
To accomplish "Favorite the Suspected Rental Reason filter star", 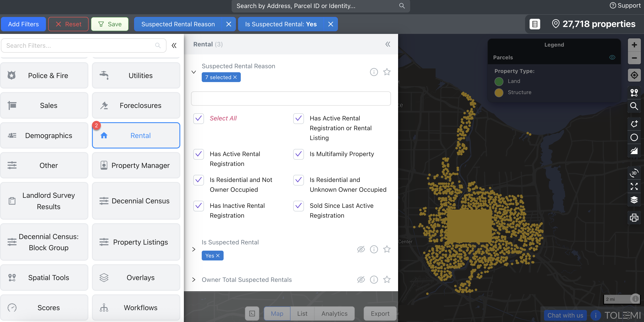I will pyautogui.click(x=387, y=72).
